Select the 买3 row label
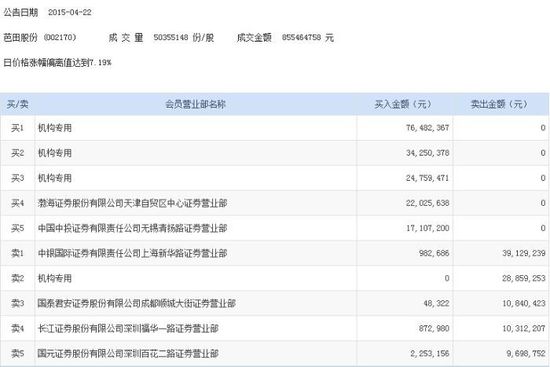 [x=18, y=178]
